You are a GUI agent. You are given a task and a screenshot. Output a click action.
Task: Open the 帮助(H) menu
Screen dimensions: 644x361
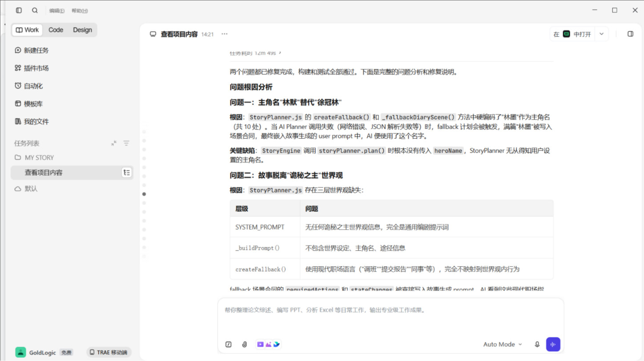click(80, 11)
